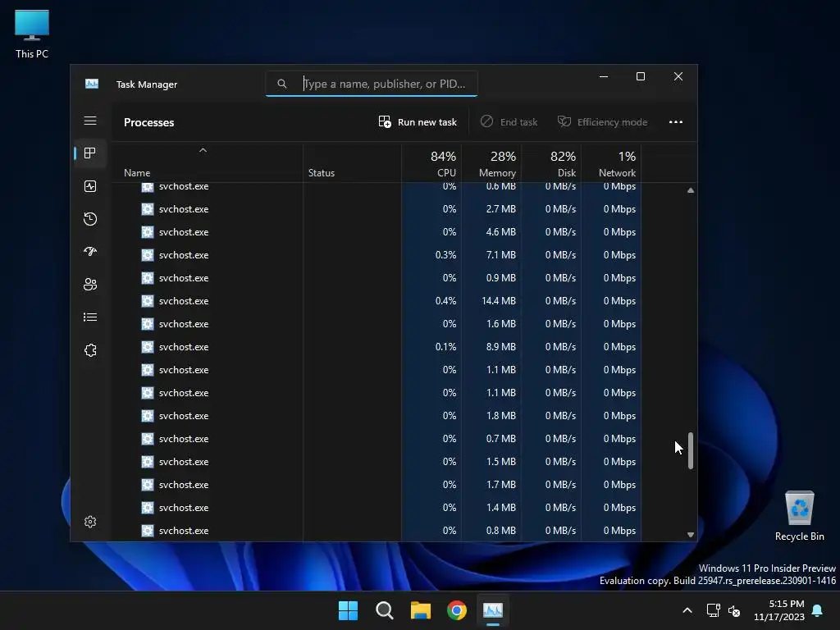The width and height of the screenshot is (840, 630).
Task: Select the svchost.exe row using 0.9 MB memory
Action: click(377, 278)
